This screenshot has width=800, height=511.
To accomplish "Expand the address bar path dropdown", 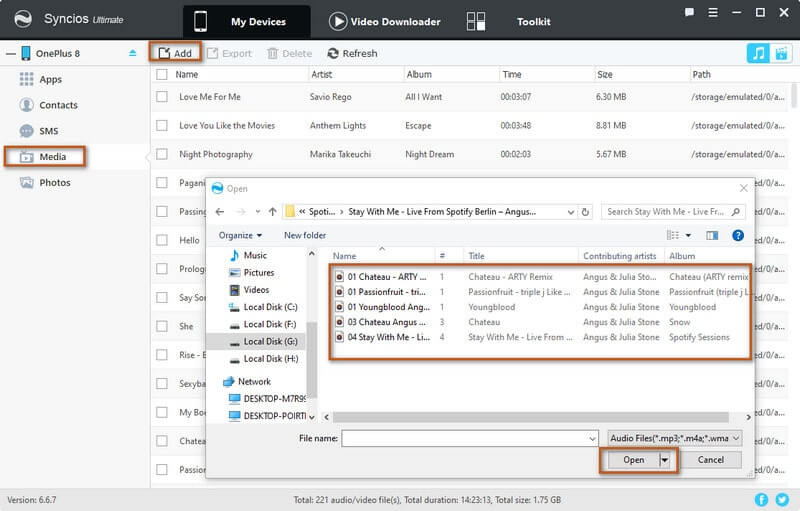I will point(570,212).
